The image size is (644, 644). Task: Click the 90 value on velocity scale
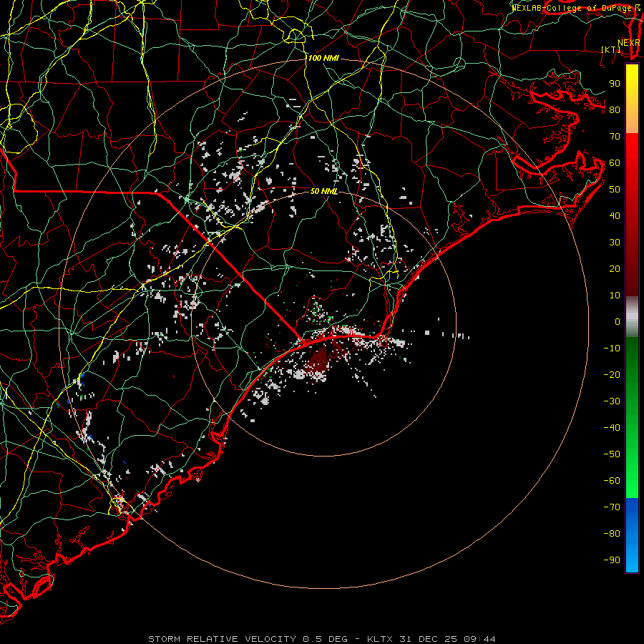click(x=615, y=84)
